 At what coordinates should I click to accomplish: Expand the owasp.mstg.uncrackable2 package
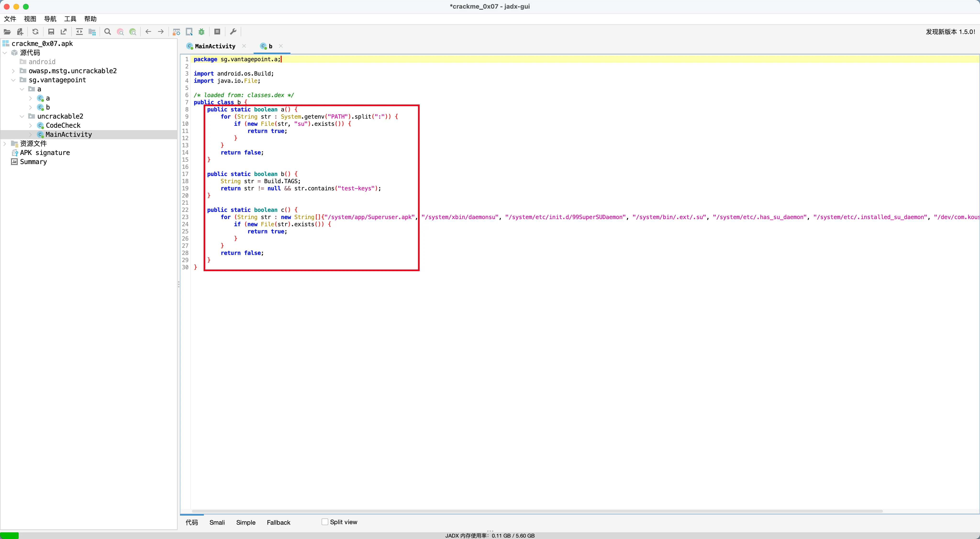click(x=13, y=71)
